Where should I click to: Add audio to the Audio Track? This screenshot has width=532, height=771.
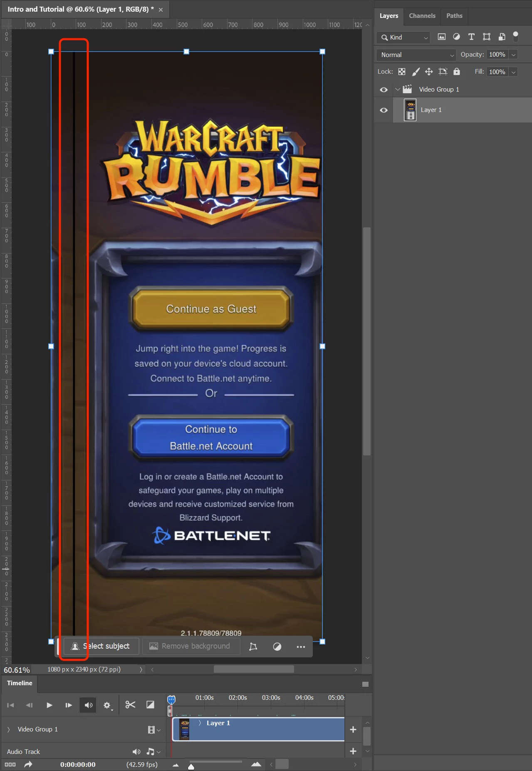pos(353,751)
